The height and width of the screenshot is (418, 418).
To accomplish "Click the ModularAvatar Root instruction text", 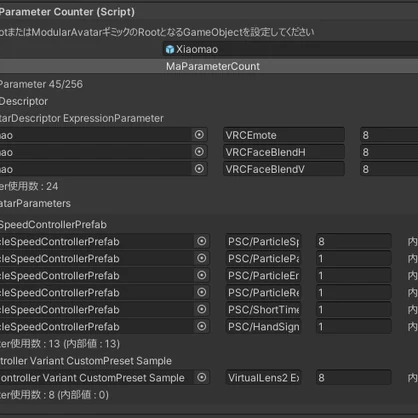I will click(x=157, y=32).
